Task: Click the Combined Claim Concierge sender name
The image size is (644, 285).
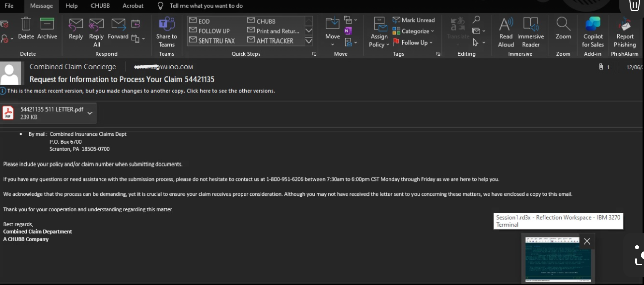Action: [73, 67]
